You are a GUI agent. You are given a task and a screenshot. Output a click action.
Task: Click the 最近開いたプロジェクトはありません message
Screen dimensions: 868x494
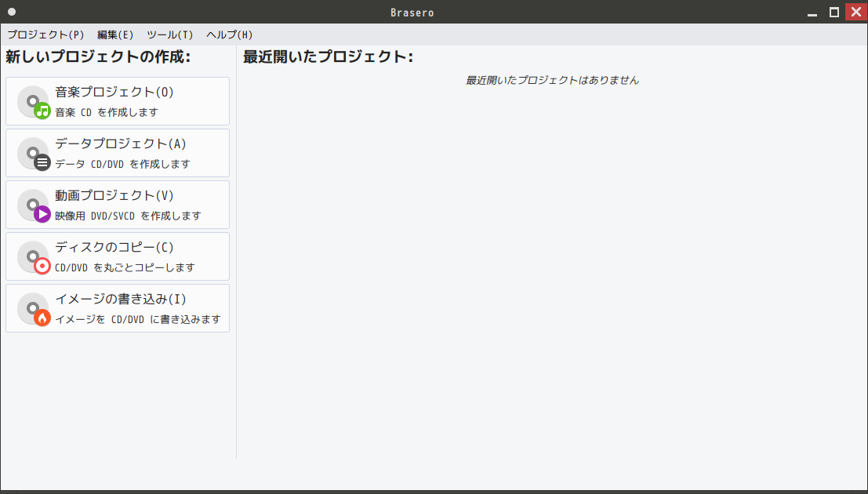point(552,80)
